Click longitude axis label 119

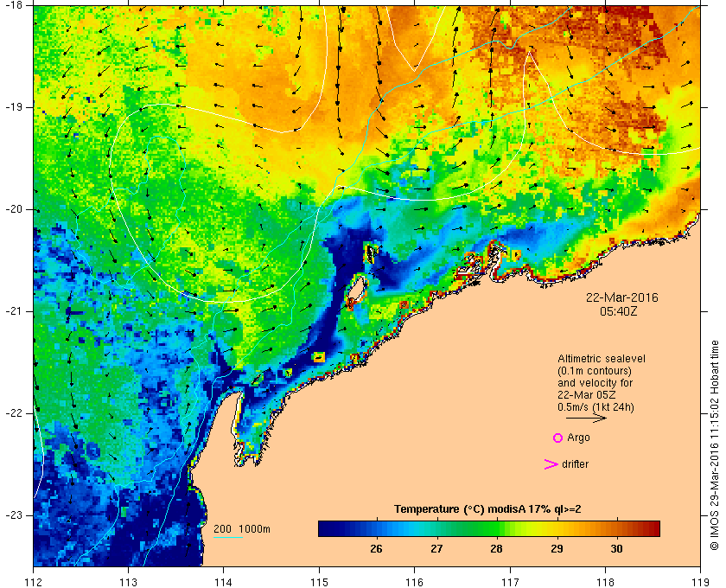[700, 582]
